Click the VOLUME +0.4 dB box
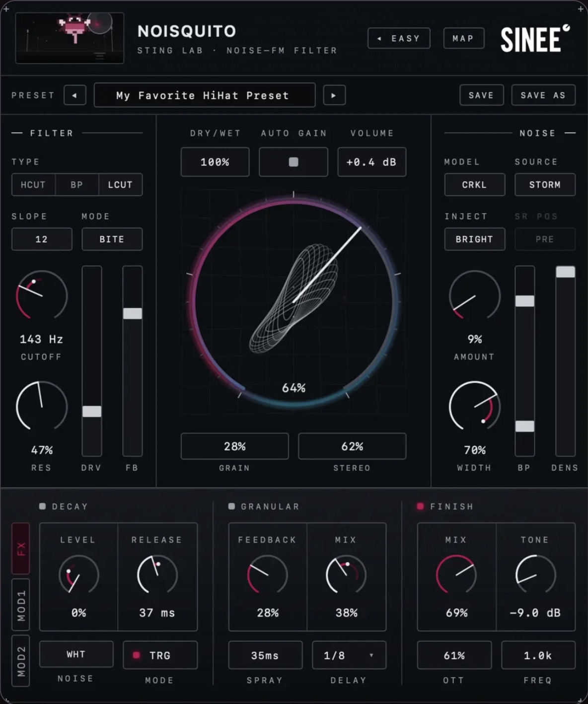The width and height of the screenshot is (588, 704). pos(371,162)
